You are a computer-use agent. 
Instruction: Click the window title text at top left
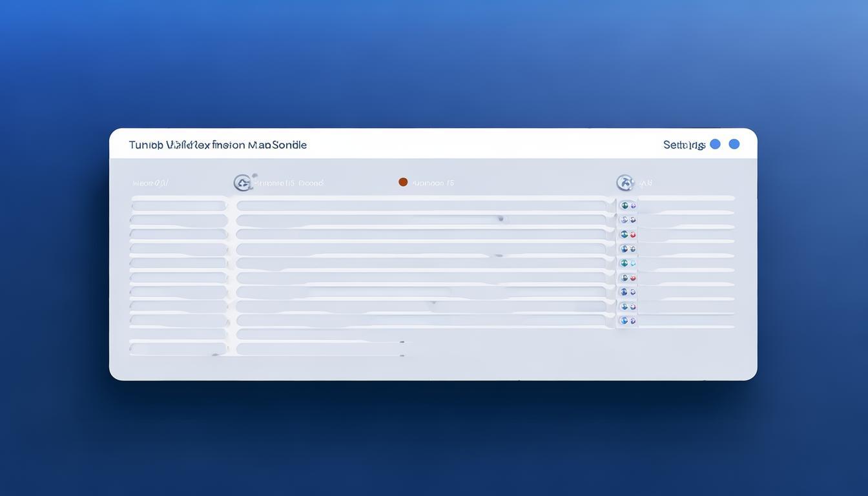pos(218,145)
